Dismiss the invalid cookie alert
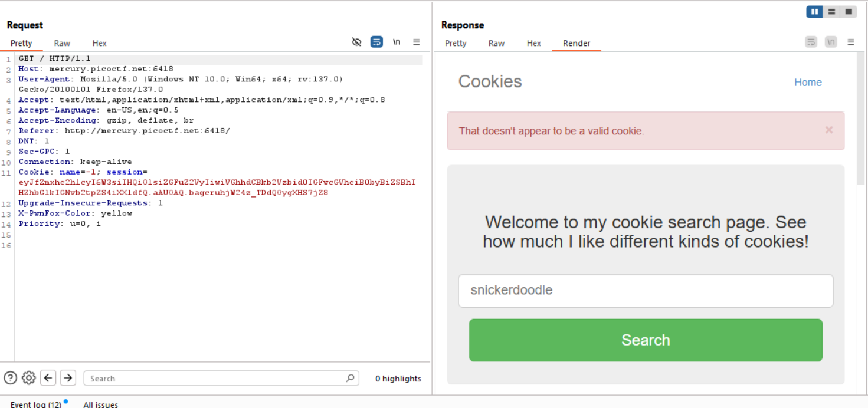The image size is (868, 408). tap(829, 130)
